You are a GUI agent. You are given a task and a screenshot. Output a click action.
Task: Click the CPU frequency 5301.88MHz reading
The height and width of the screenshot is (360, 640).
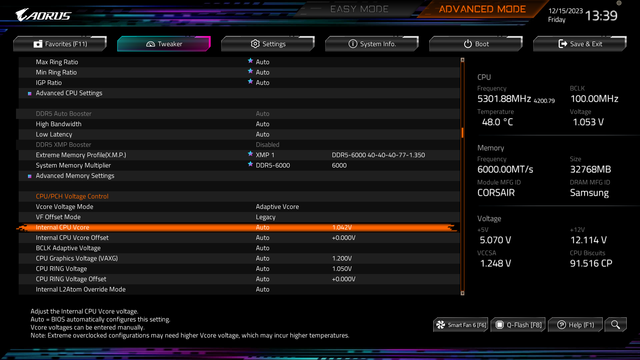click(x=504, y=99)
